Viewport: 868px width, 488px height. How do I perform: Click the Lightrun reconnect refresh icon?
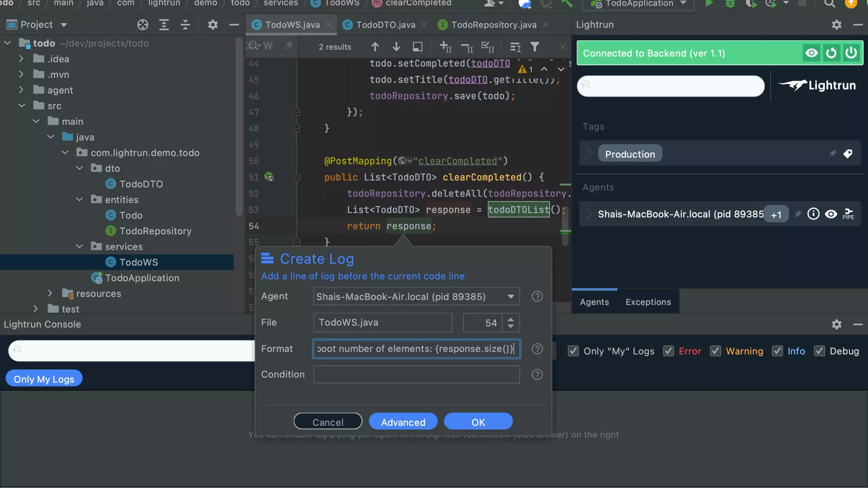831,53
